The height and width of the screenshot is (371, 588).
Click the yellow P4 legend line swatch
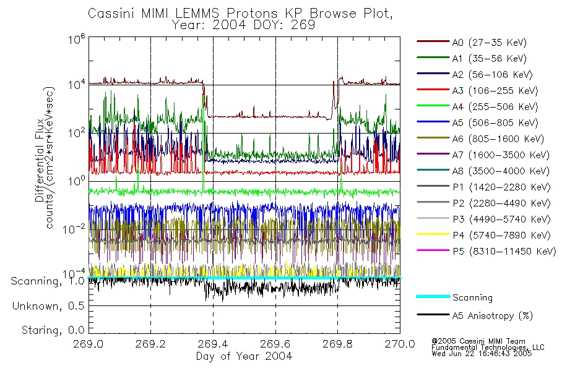[433, 234]
